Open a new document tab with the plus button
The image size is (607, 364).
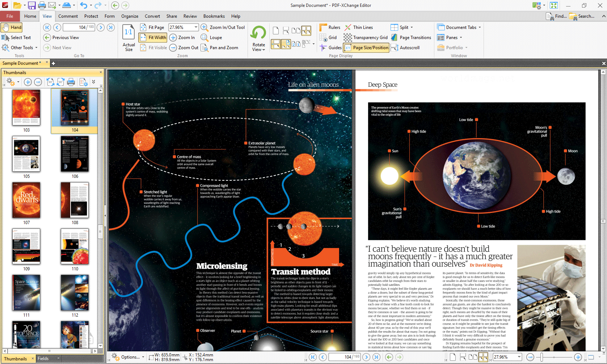(x=53, y=63)
